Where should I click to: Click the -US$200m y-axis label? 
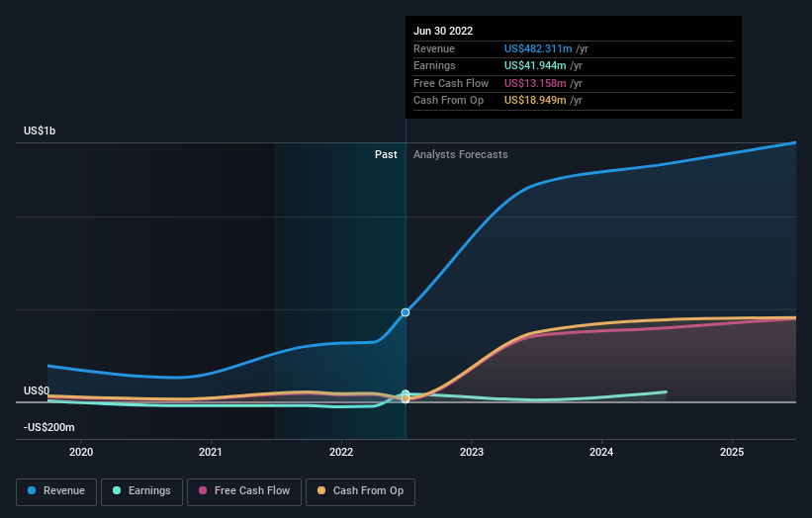[49, 427]
